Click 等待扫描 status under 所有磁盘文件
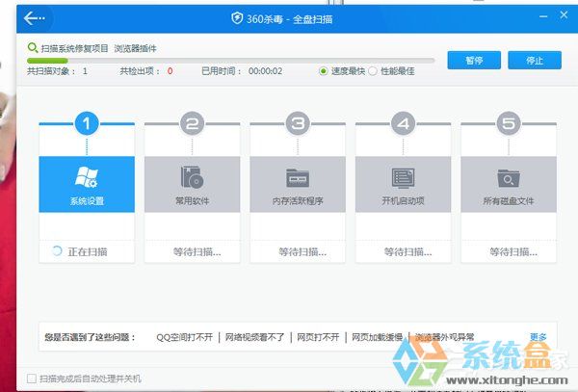The height and width of the screenshot is (392, 578). 513,252
